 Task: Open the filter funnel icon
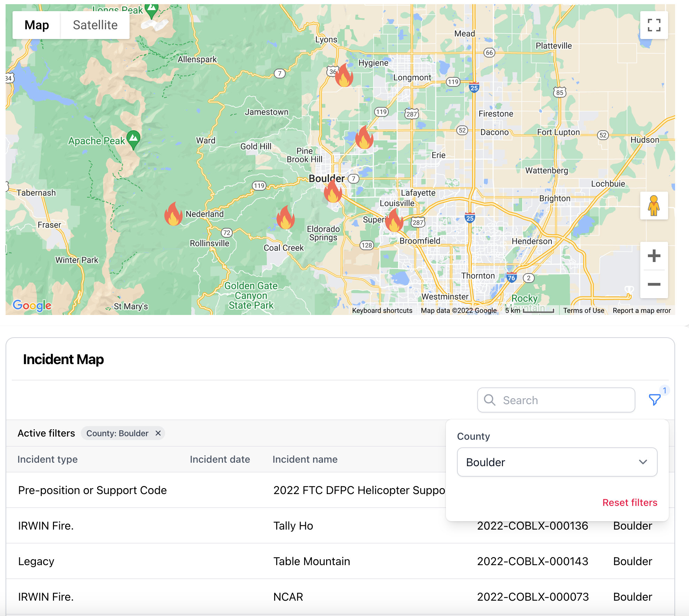pos(655,400)
